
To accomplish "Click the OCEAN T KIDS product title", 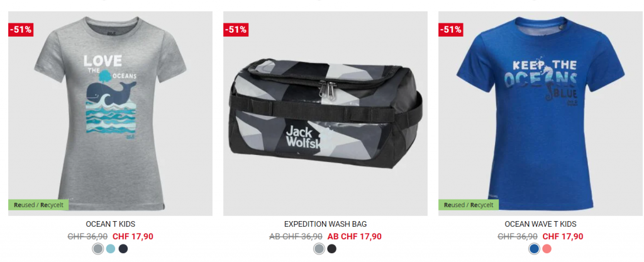I will point(111,224).
